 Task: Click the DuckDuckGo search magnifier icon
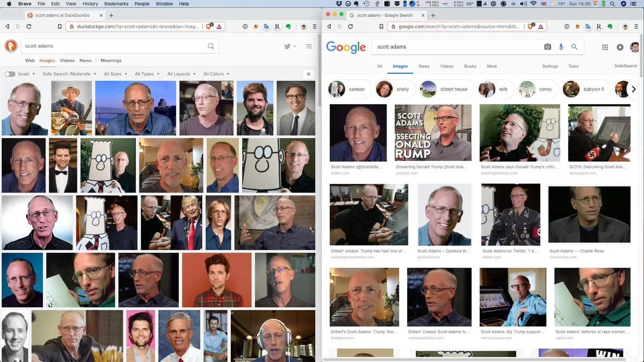[211, 46]
